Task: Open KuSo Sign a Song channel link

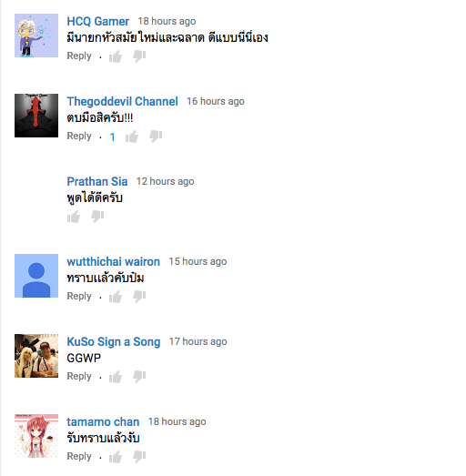Action: click(x=114, y=342)
